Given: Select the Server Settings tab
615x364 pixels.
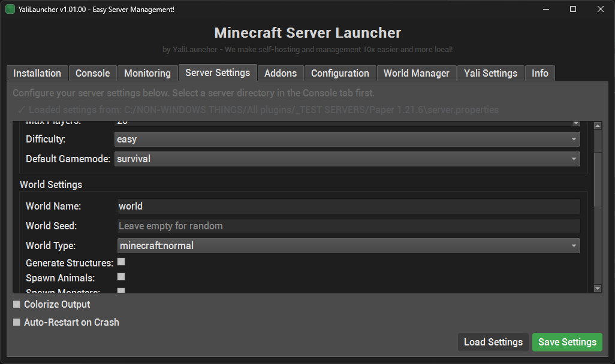Looking at the screenshot, I should click(x=218, y=73).
